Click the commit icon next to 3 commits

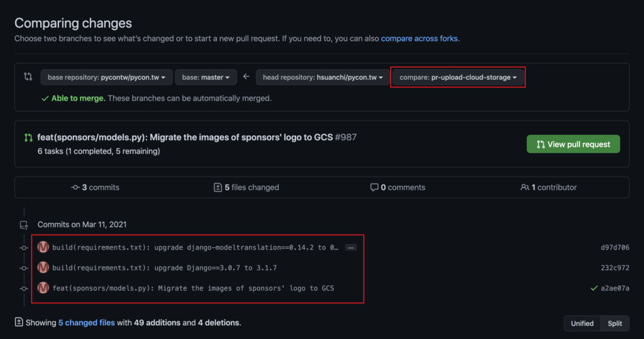point(75,187)
